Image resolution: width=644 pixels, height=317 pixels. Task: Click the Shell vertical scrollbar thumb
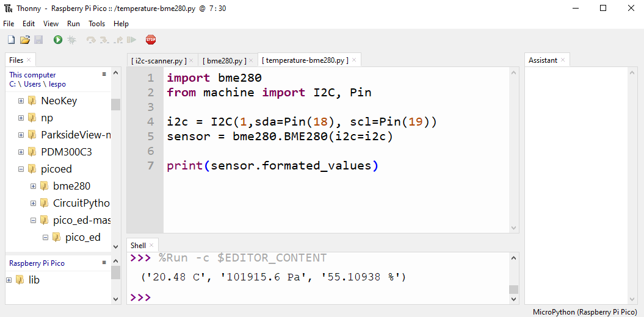pyautogui.click(x=514, y=290)
